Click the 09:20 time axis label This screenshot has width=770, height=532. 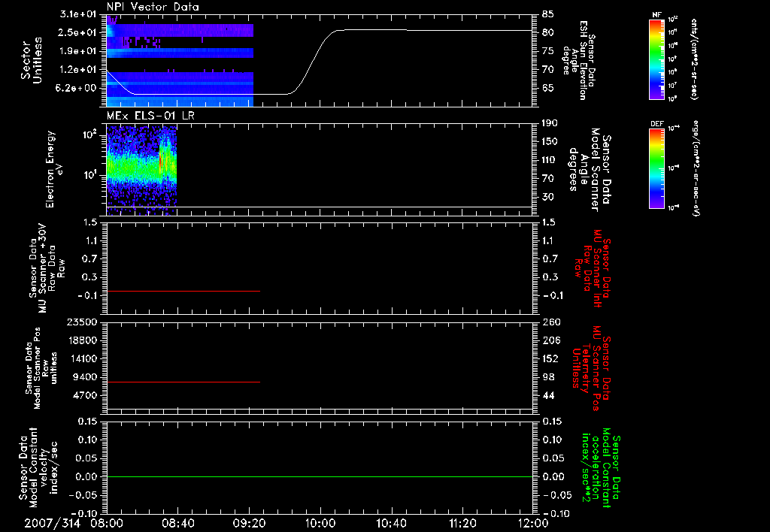coord(249,523)
